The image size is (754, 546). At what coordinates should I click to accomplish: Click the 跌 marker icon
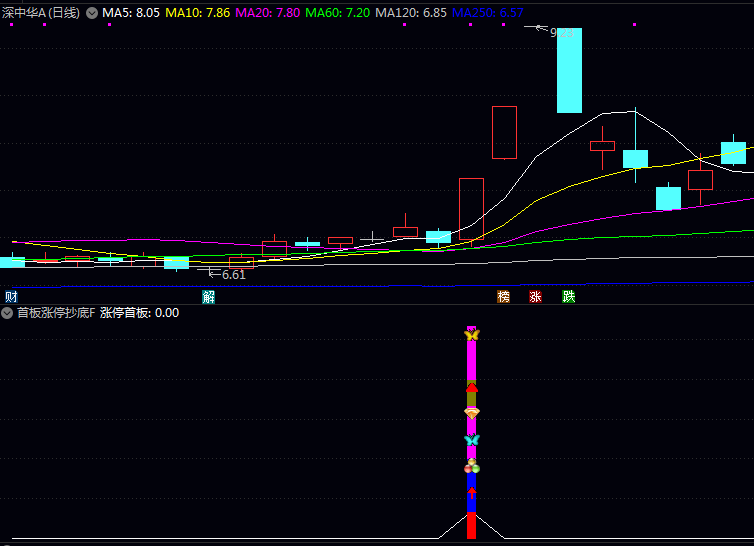[568, 296]
